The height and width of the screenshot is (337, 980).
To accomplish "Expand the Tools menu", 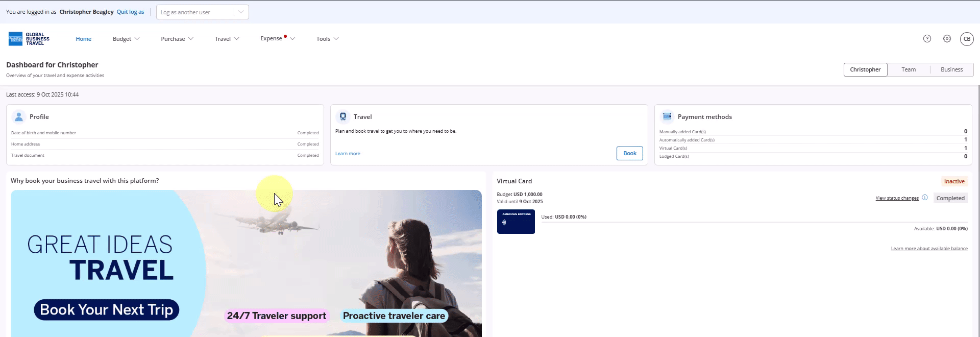I will coord(327,39).
